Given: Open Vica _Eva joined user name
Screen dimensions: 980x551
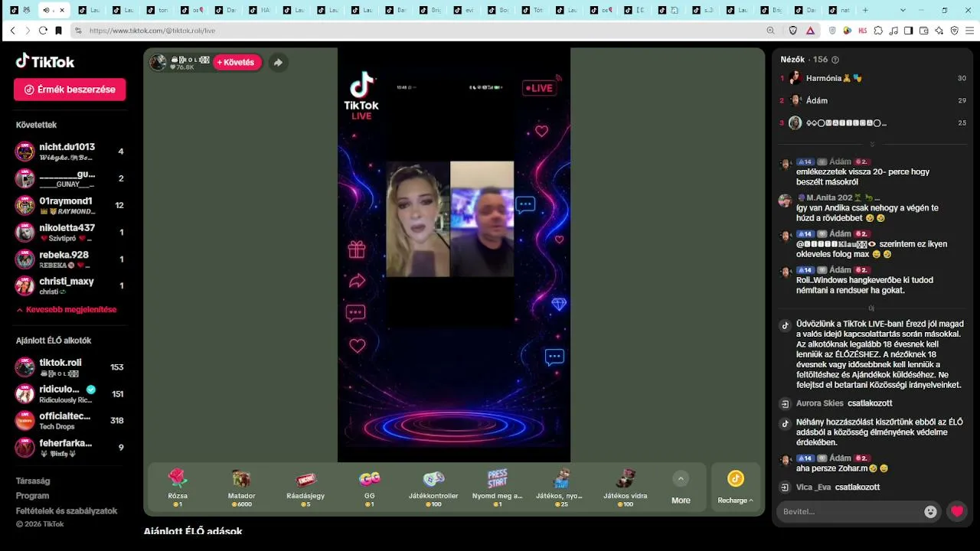Looking at the screenshot, I should click(813, 487).
